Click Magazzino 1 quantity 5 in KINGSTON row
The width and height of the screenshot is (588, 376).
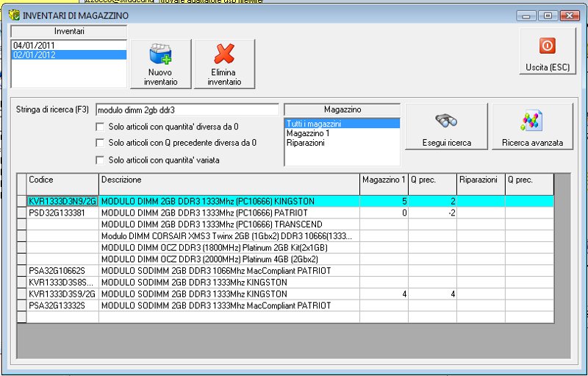pyautogui.click(x=384, y=201)
